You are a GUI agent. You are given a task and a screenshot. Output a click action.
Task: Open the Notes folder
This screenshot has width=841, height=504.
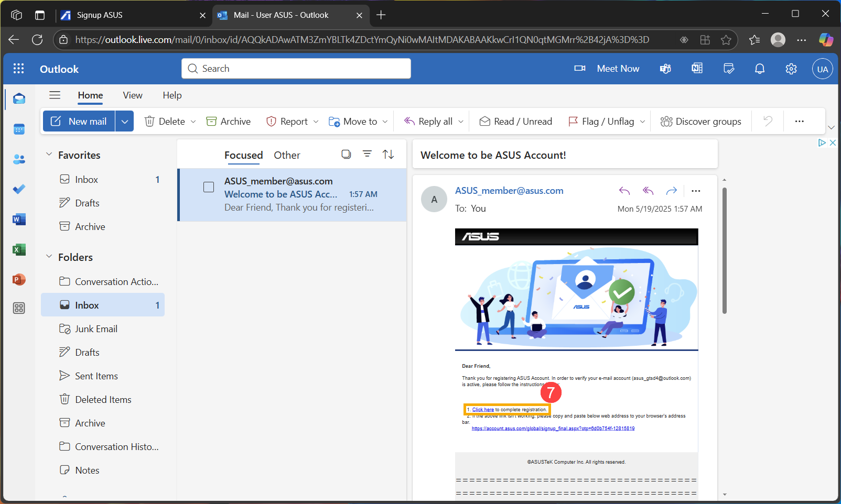click(103, 470)
